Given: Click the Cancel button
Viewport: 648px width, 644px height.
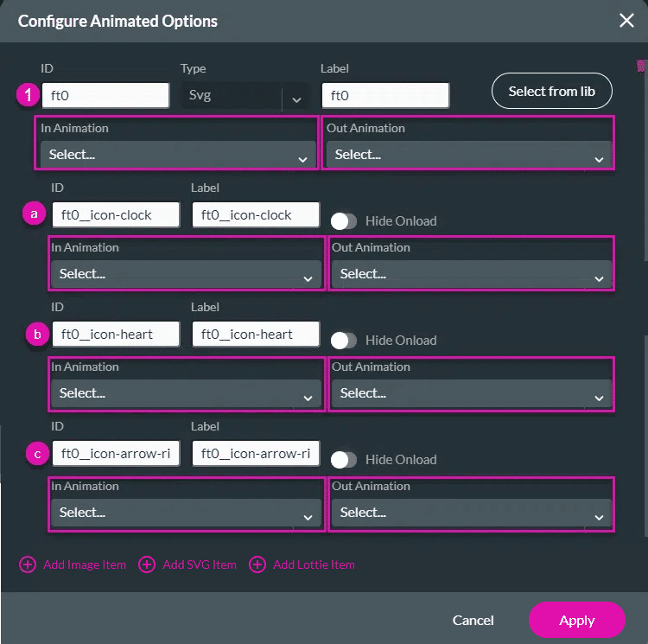Looking at the screenshot, I should tap(473, 620).
